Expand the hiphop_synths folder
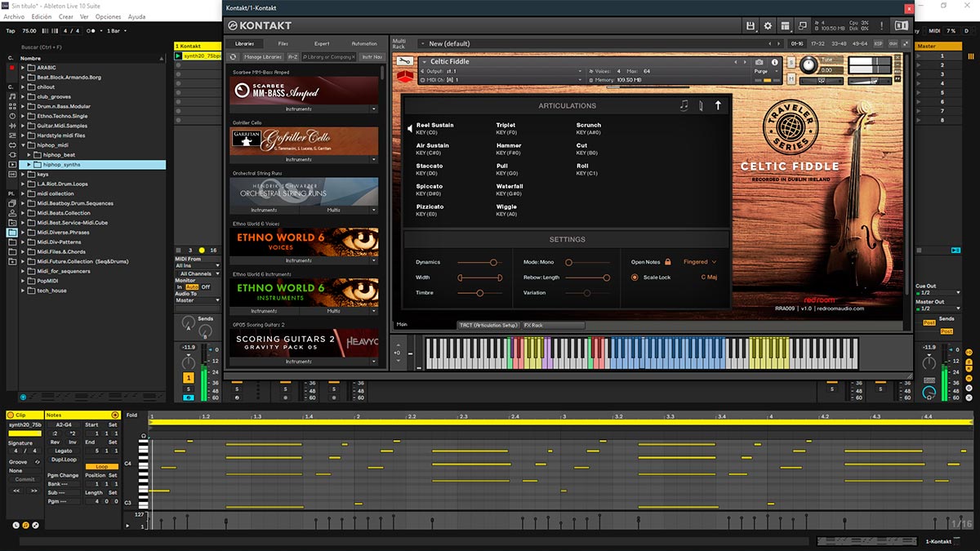 [29, 165]
